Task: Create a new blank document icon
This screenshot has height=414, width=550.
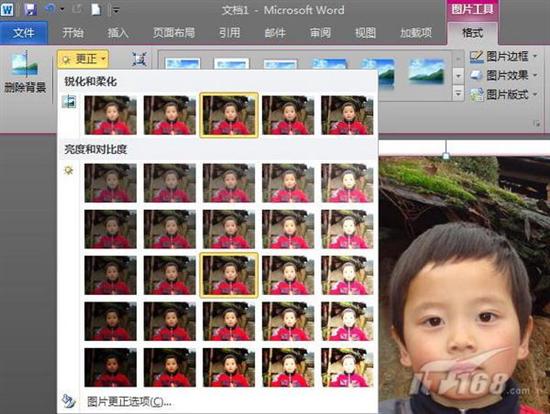Action: 96,10
